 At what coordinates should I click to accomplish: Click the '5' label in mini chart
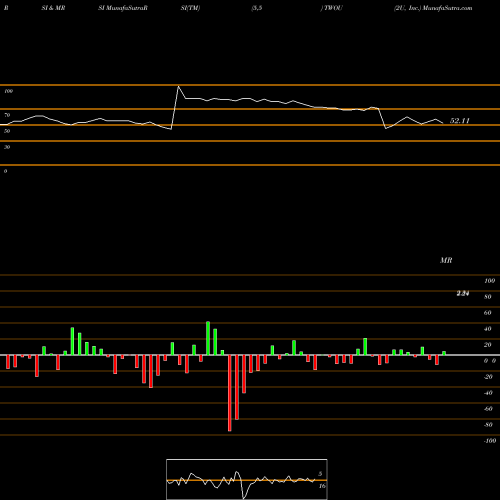point(320,474)
